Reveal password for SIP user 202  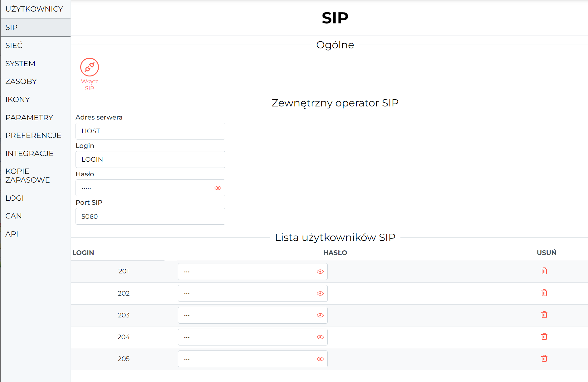320,293
